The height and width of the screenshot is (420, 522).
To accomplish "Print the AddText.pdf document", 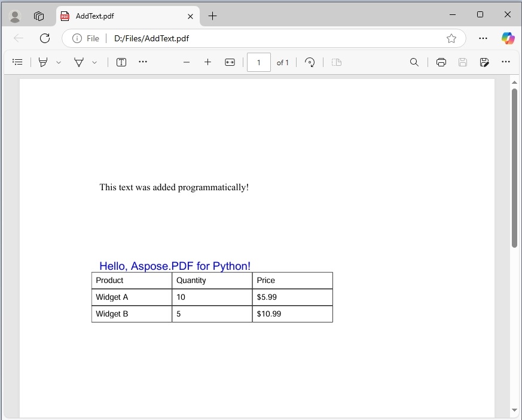I will click(441, 62).
